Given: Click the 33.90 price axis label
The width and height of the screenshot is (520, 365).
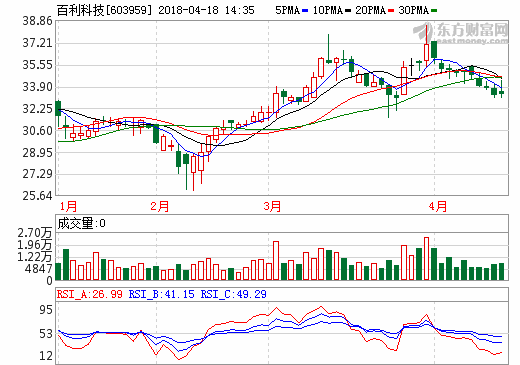Looking at the screenshot, I should 37,87.
